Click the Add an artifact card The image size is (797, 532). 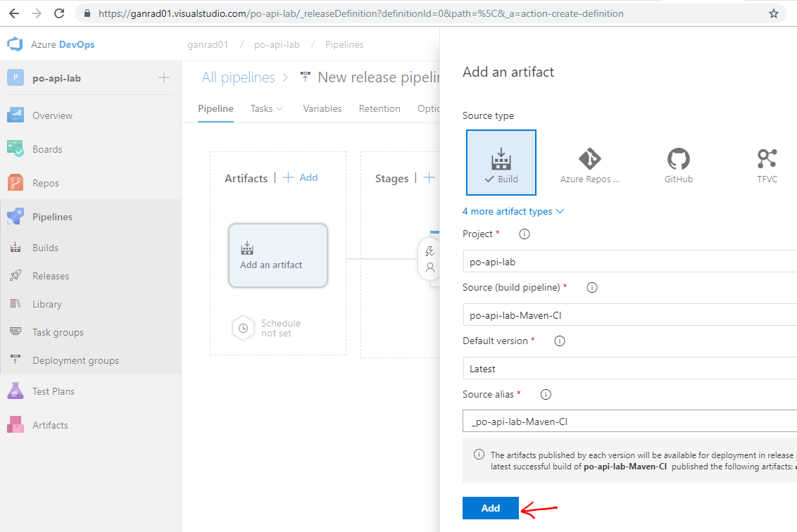pyautogui.click(x=278, y=255)
